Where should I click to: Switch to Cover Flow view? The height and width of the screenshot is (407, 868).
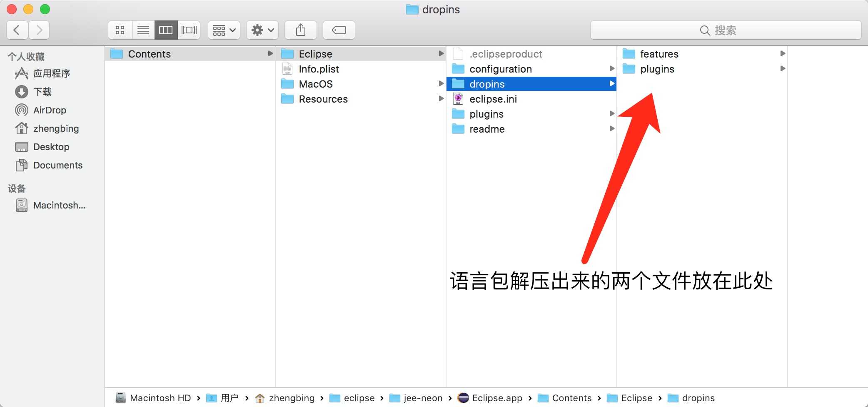pos(189,30)
